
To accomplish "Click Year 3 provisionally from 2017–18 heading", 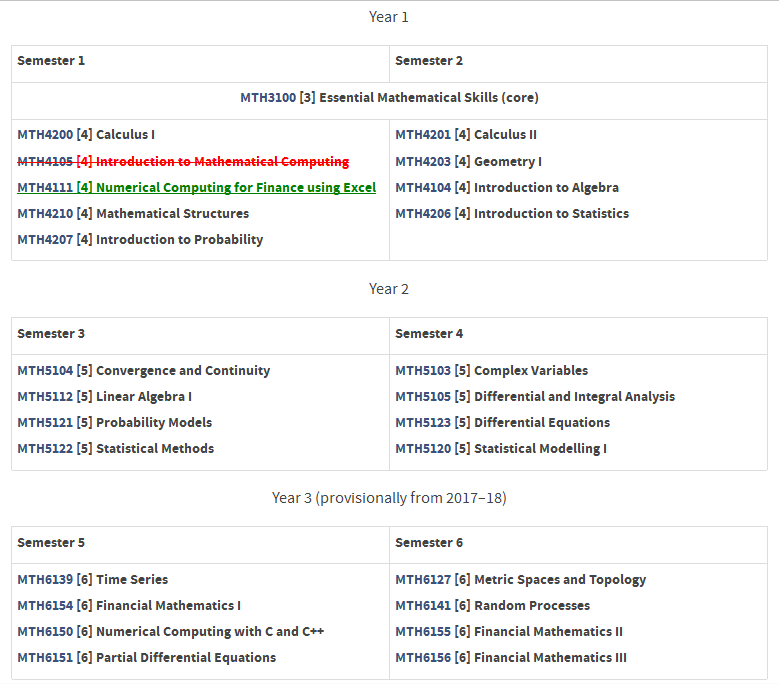I will [x=389, y=498].
